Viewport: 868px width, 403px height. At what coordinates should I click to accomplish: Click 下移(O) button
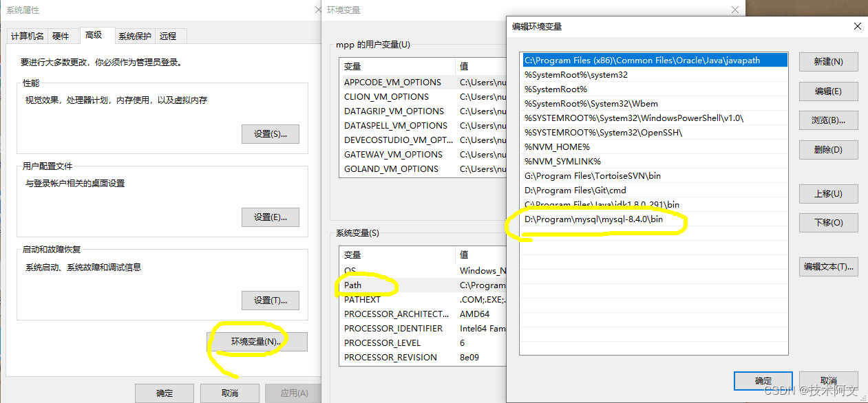pyautogui.click(x=828, y=223)
